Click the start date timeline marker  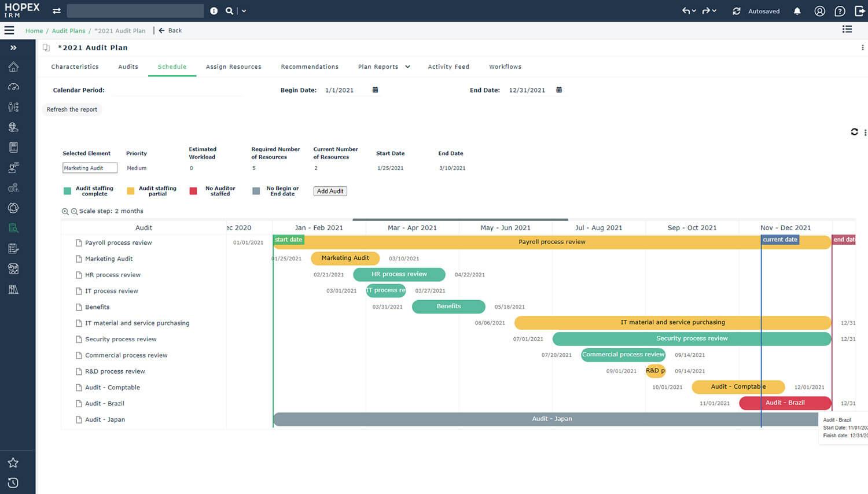point(289,239)
